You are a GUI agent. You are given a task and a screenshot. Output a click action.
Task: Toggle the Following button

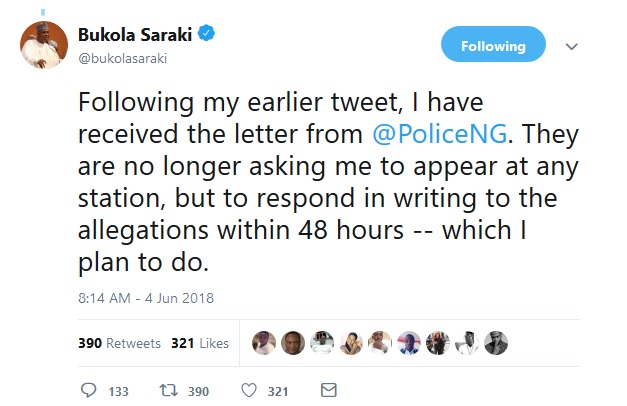click(493, 46)
